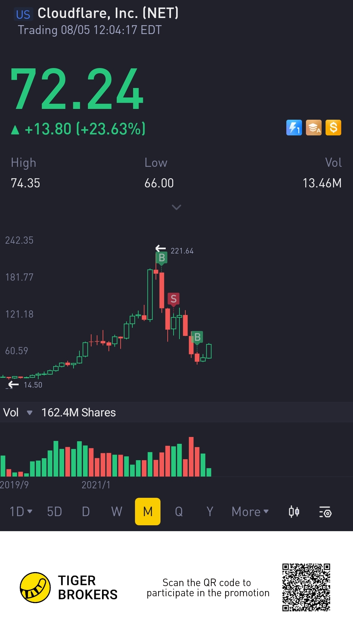Open the 1D timeframe dropdown
Image resolution: width=353 pixels, height=644 pixels.
point(21,512)
